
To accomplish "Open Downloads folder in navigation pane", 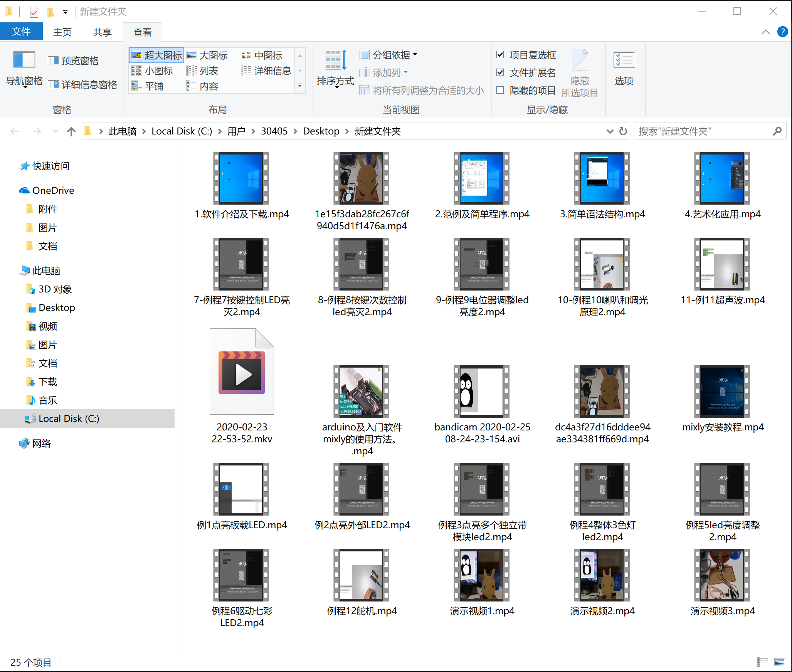I will click(42, 382).
